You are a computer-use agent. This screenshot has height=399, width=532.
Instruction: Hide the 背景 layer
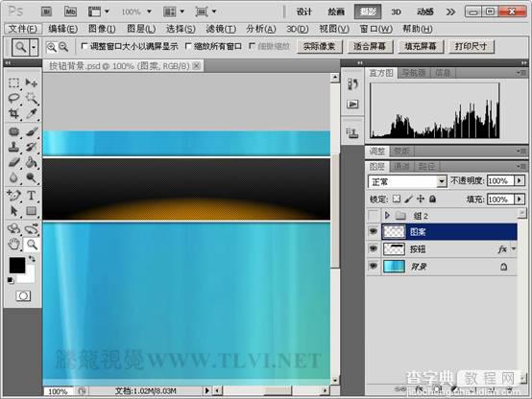374,266
